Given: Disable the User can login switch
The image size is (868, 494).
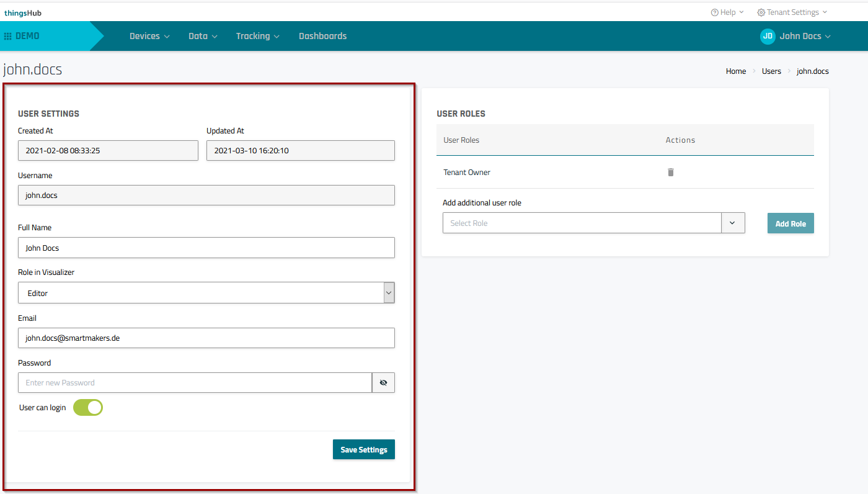Looking at the screenshot, I should (88, 408).
